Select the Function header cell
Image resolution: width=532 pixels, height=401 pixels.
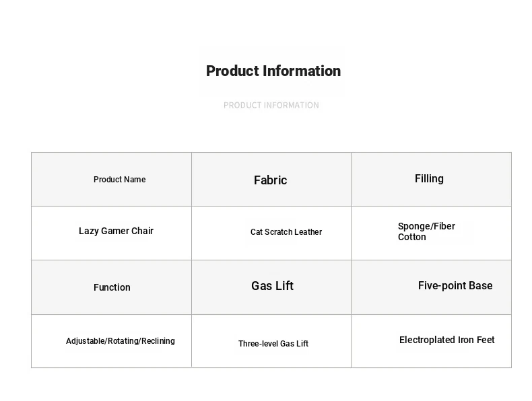[111, 287]
